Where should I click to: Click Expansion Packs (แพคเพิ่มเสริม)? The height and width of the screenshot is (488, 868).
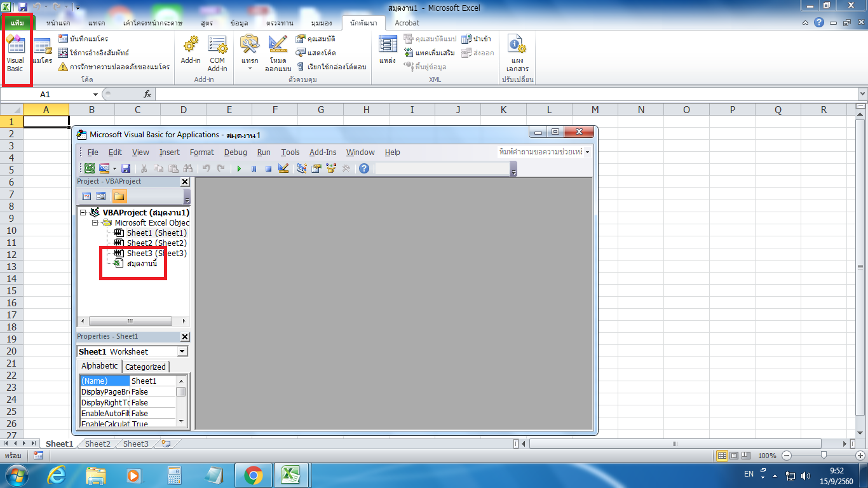(x=429, y=53)
